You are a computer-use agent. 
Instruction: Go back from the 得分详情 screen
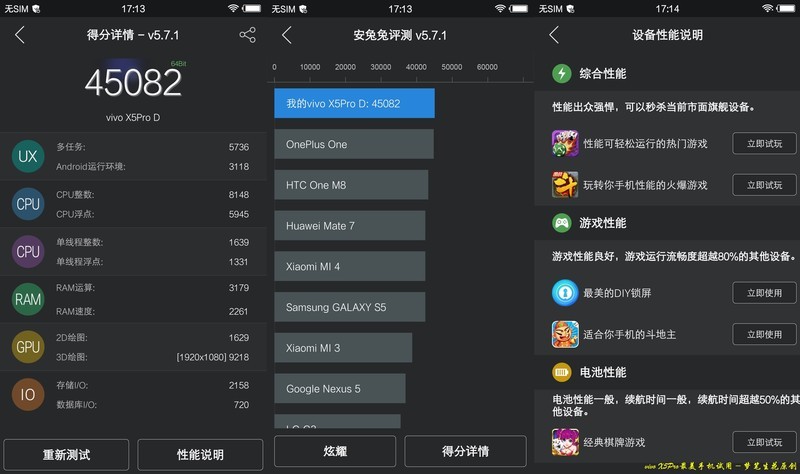[20, 35]
